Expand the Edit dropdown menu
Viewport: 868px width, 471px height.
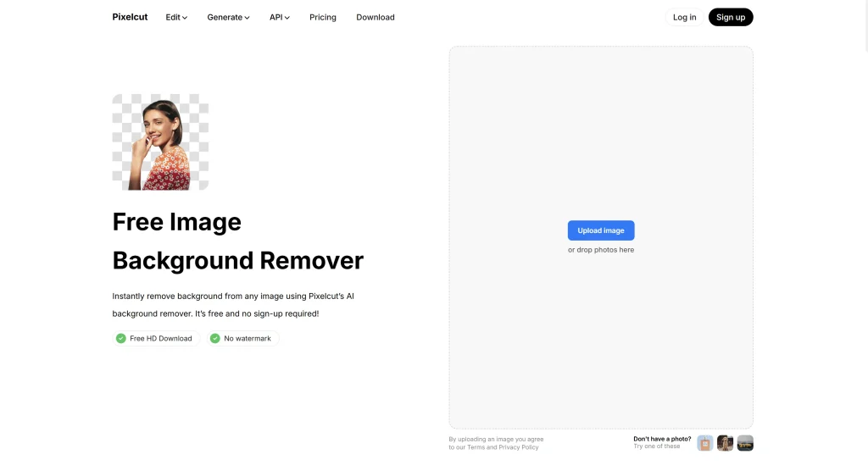pyautogui.click(x=176, y=17)
